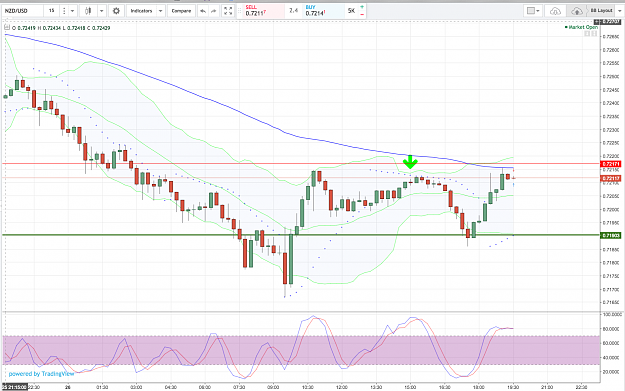Image resolution: width=625 pixels, height=391 pixels.
Task: Click the load chart cloud-download icon
Action: [555, 11]
